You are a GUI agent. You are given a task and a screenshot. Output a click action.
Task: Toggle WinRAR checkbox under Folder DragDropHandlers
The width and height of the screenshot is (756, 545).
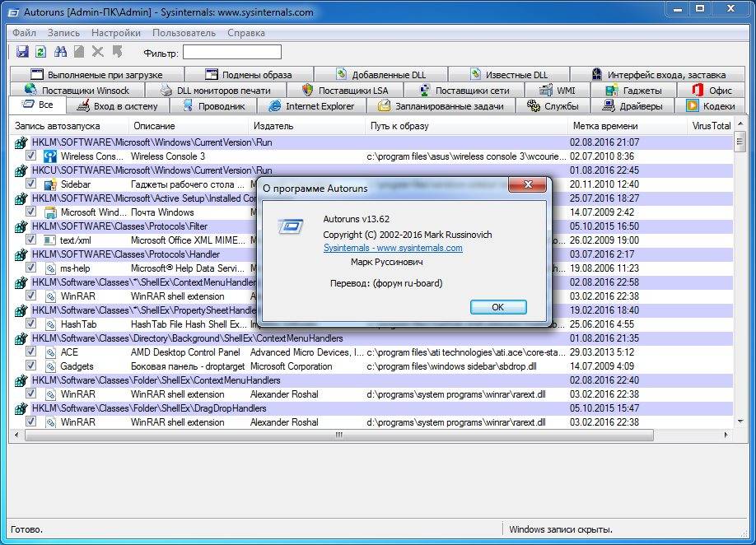point(30,422)
